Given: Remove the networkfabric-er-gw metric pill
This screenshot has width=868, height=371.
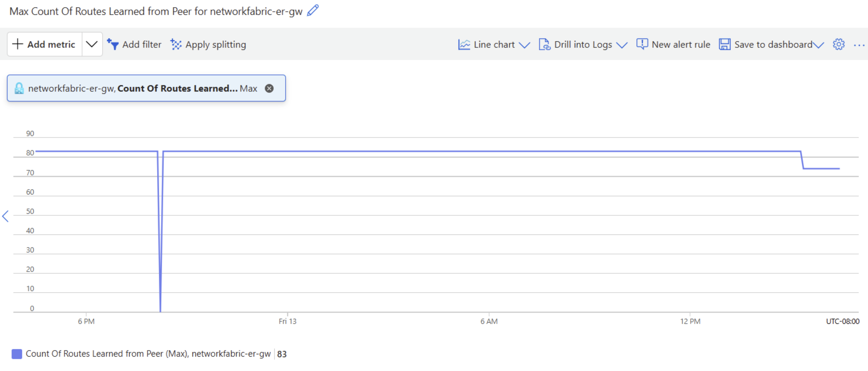Looking at the screenshot, I should 269,89.
